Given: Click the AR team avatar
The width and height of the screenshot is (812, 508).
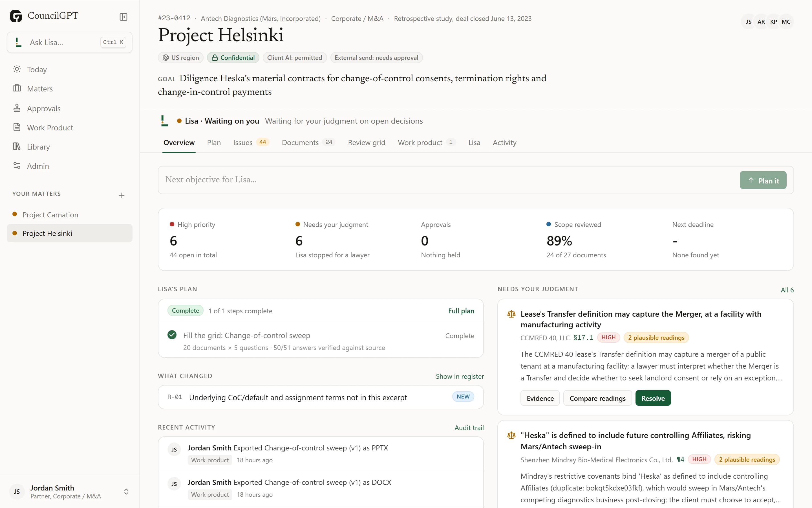Looking at the screenshot, I should pos(761,22).
